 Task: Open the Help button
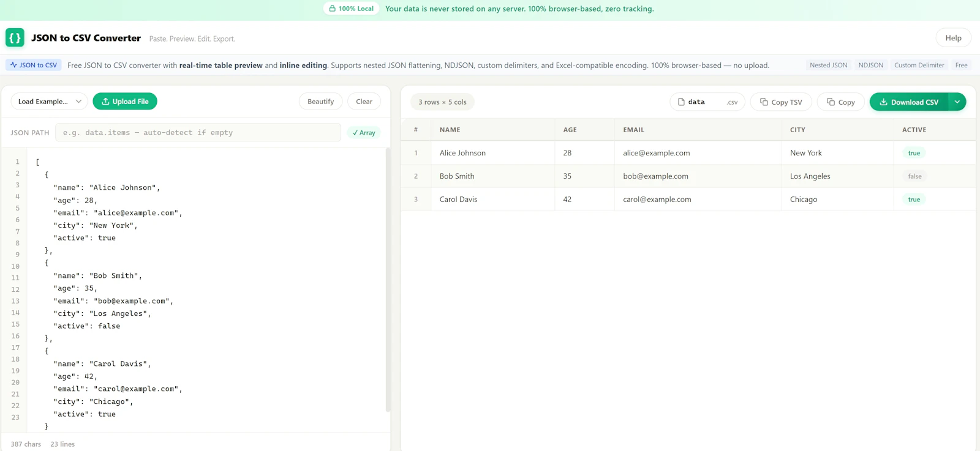coord(953,38)
